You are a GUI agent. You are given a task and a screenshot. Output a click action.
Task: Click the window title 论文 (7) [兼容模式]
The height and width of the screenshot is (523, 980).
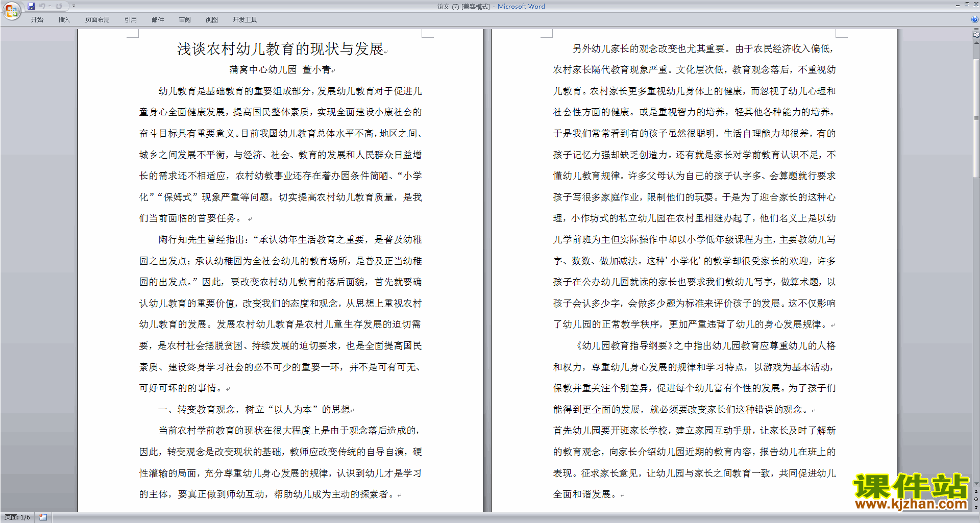[x=463, y=6]
